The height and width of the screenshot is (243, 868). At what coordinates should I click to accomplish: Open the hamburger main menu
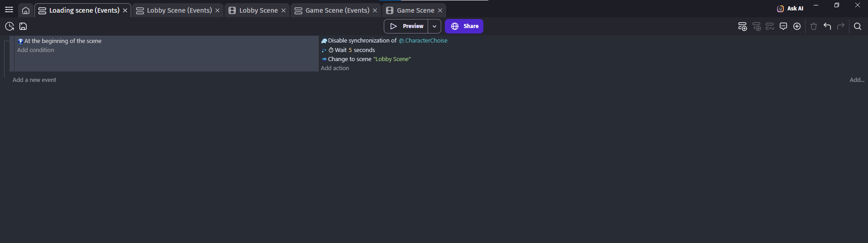(x=9, y=10)
